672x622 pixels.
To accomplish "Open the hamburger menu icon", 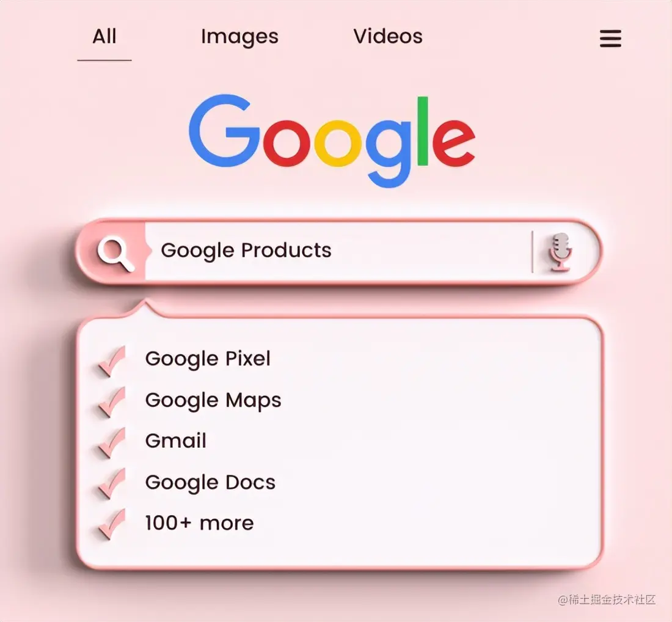I will tap(610, 38).
